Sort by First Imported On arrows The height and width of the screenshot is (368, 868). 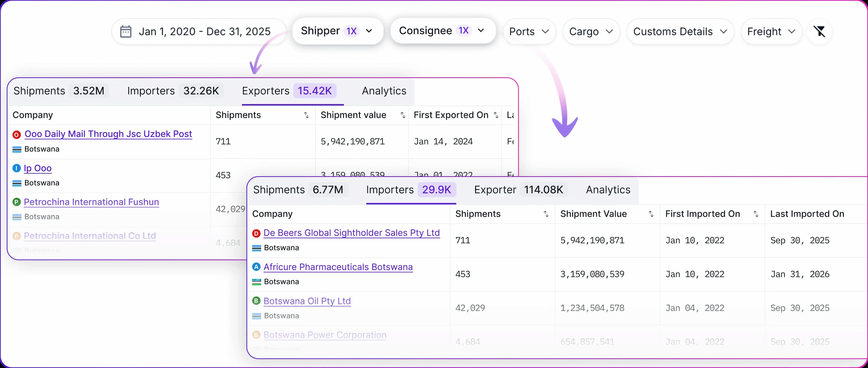tap(756, 214)
